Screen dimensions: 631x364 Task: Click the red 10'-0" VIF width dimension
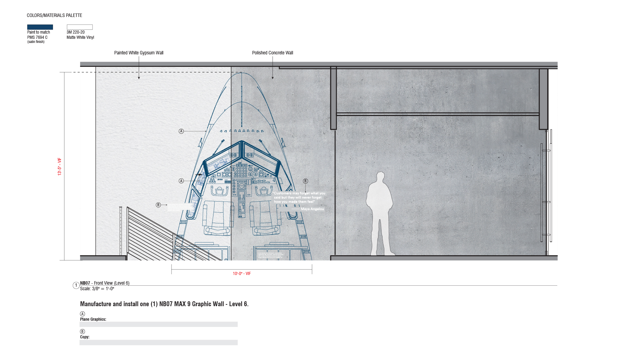[242, 274]
